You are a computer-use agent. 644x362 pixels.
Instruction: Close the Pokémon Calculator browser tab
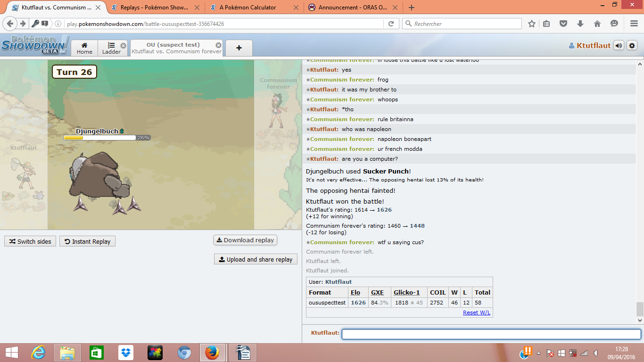tap(296, 8)
